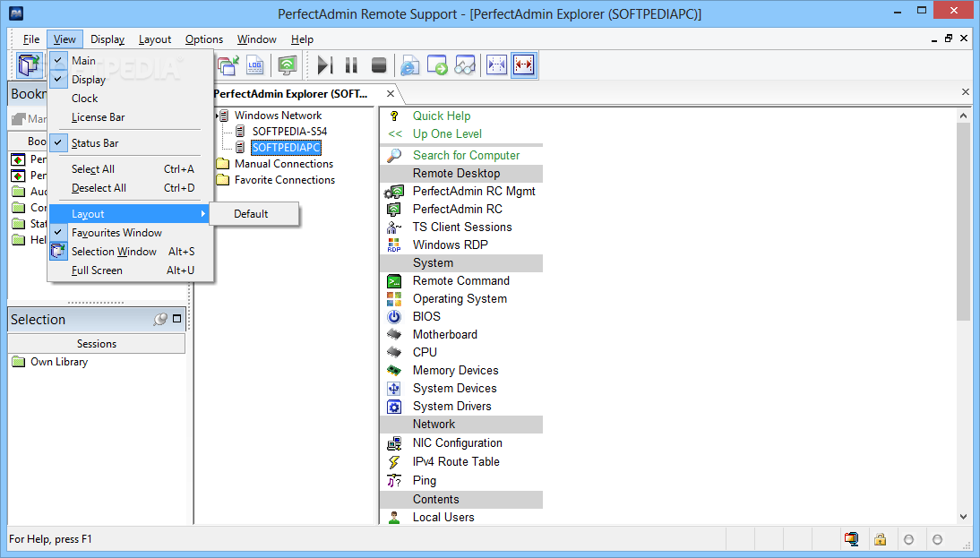This screenshot has height=558, width=980.
Task: Click the System Drivers gear icon
Action: tap(394, 407)
